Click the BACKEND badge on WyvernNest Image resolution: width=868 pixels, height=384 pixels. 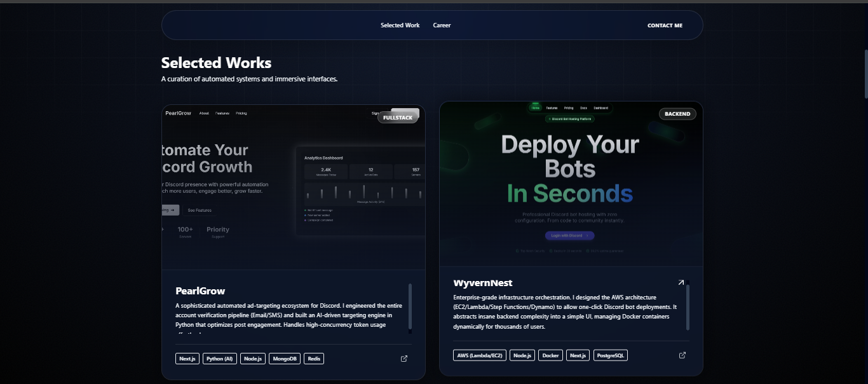(677, 114)
